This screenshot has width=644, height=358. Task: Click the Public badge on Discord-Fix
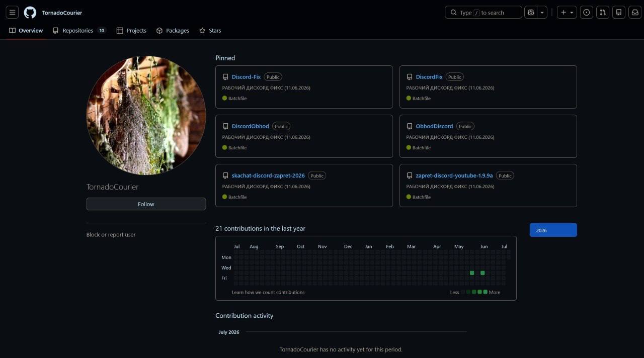[273, 77]
